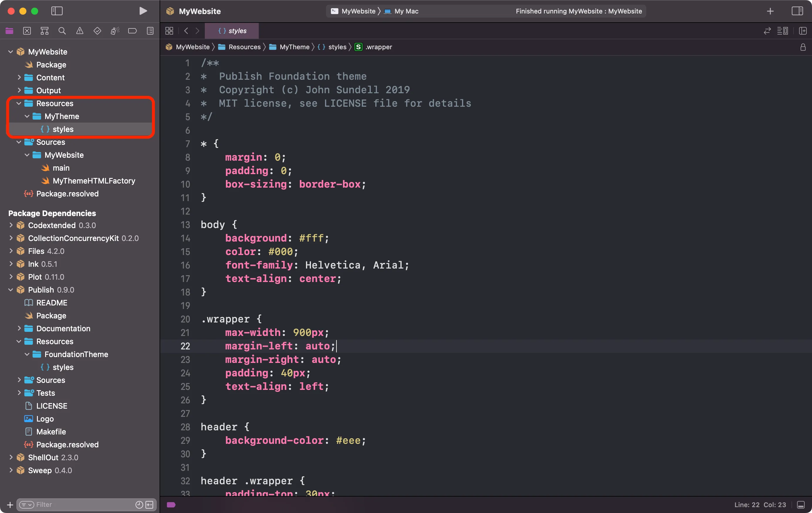The width and height of the screenshot is (812, 513).
Task: Open the Report navigator list icon
Action: tap(150, 31)
